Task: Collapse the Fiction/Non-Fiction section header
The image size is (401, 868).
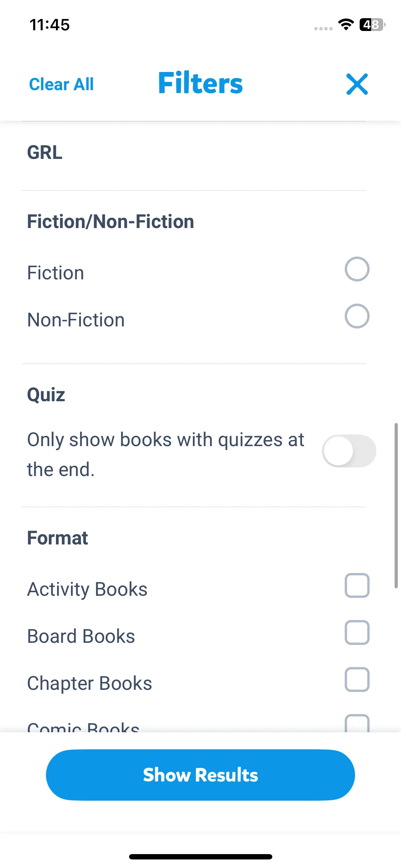Action: [x=110, y=222]
